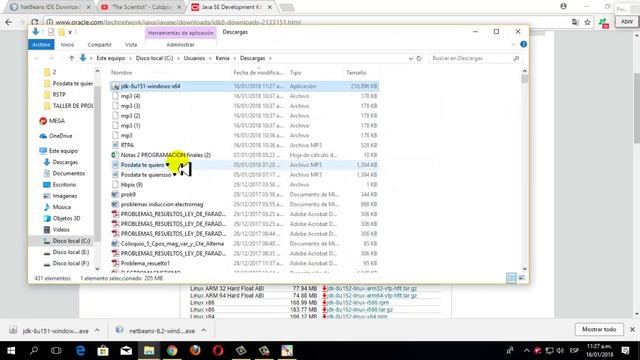Click Herramientas de aplicación contextual tab
Image resolution: width=640 pixels, height=360 pixels.
click(180, 33)
